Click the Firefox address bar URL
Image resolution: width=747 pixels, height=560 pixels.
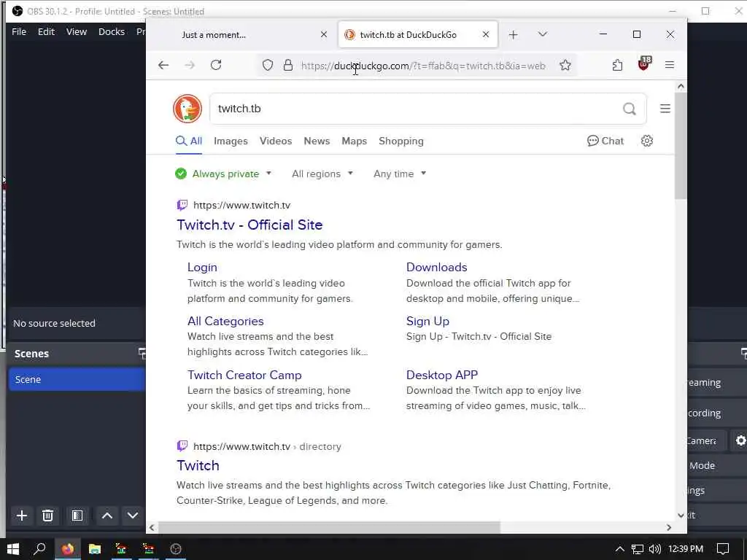(x=423, y=66)
